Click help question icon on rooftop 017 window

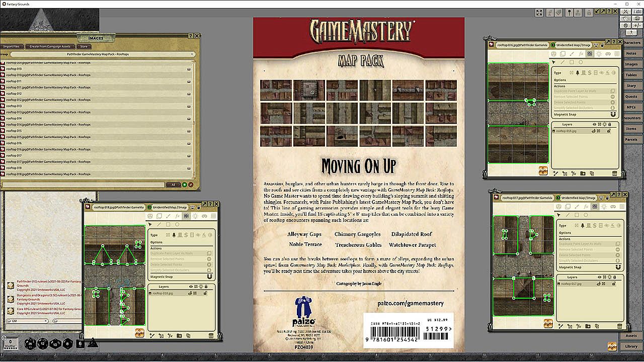tap(618, 195)
